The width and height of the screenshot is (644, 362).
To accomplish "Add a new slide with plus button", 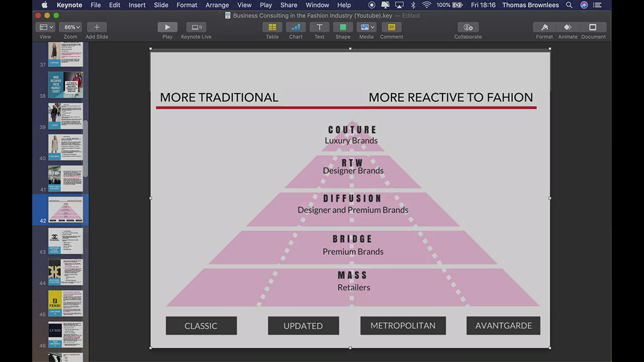I will 97,27.
